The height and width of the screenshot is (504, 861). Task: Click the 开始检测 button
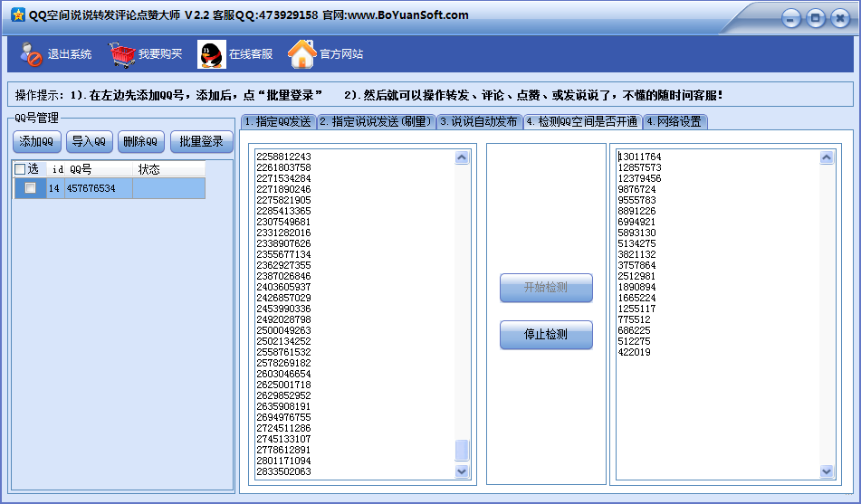click(546, 287)
